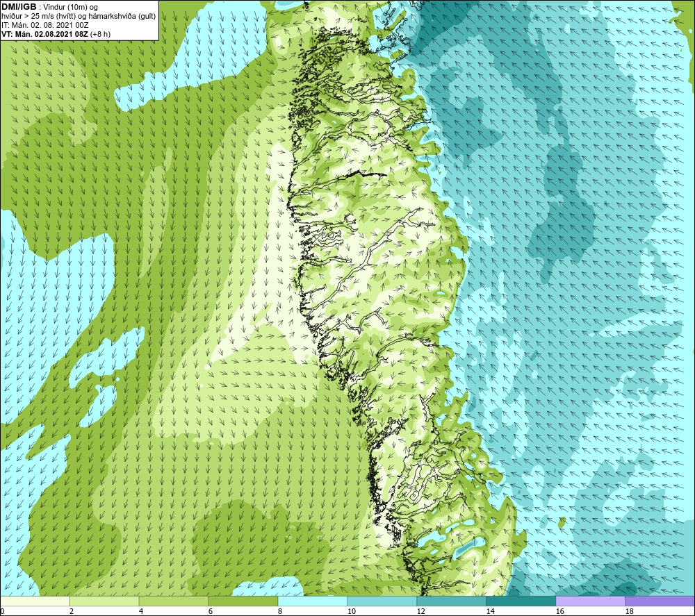Click the 14–16 m/s dark teal scale swatch
The image size is (695, 616).
(x=521, y=601)
